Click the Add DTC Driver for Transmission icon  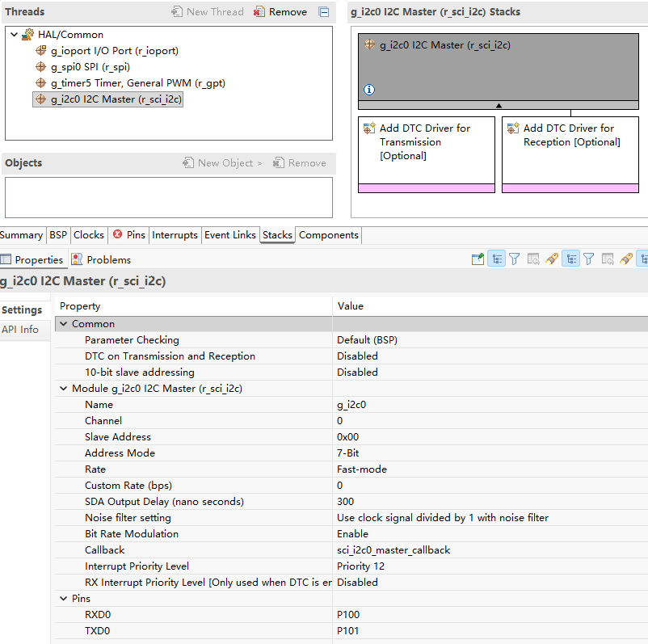coord(369,128)
